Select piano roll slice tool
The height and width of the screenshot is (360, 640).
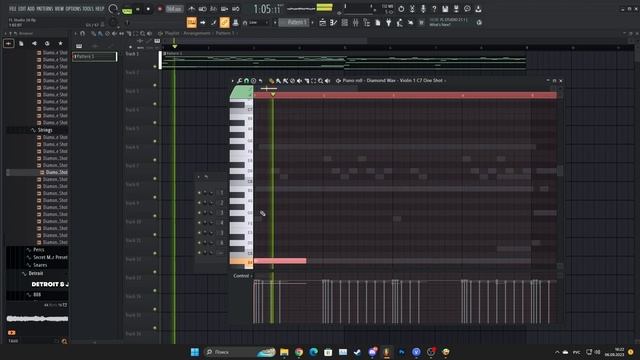307,81
